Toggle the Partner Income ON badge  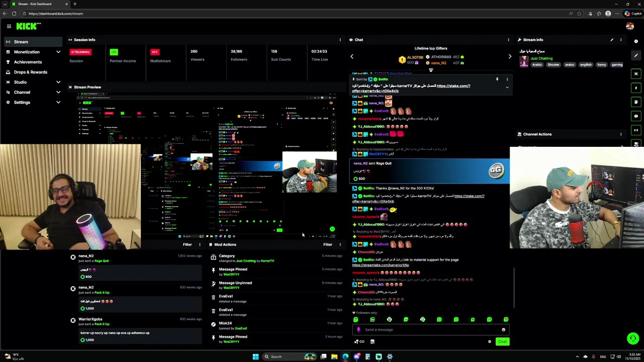pyautogui.click(x=114, y=52)
